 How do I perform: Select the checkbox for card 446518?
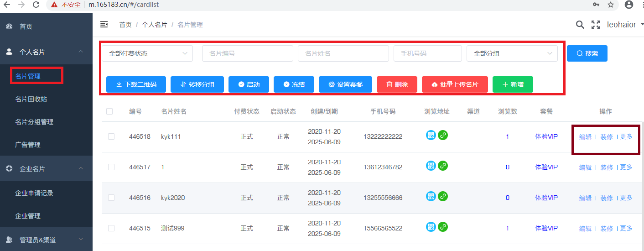click(111, 136)
